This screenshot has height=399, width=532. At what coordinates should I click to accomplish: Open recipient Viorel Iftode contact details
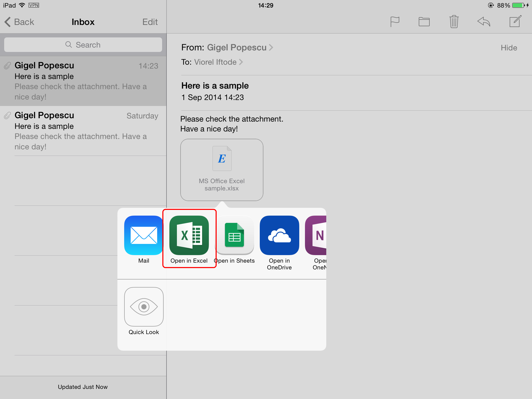218,62
